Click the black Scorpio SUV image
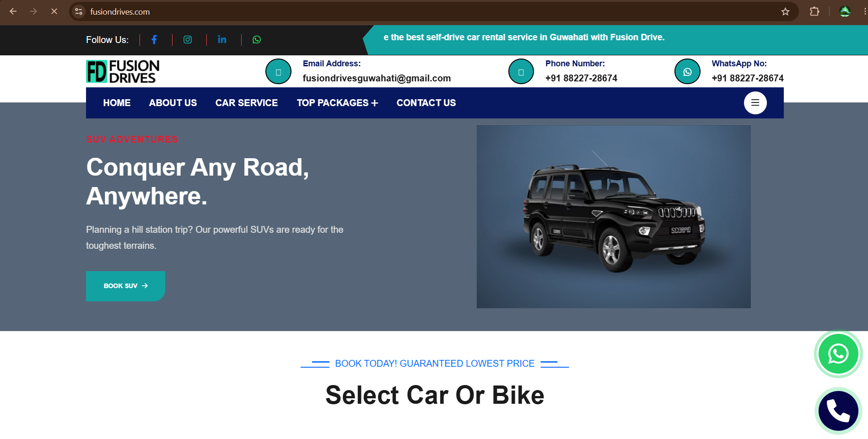This screenshot has width=868, height=439. 614,217
